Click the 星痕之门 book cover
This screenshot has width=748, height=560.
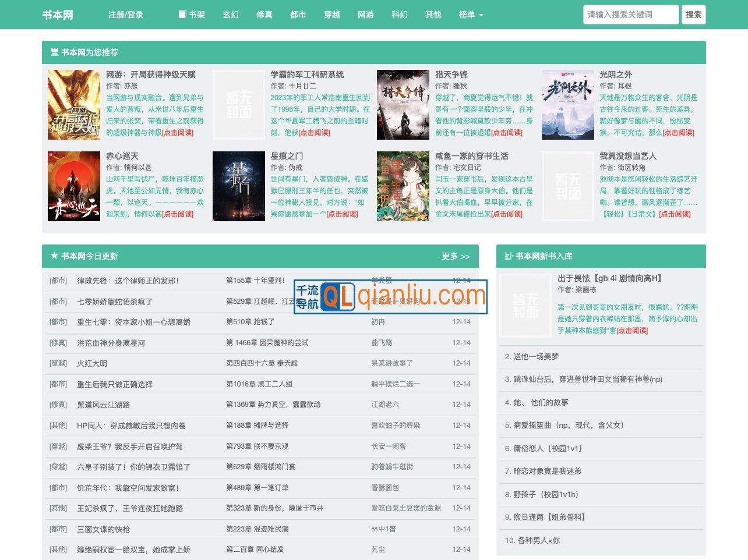(239, 186)
